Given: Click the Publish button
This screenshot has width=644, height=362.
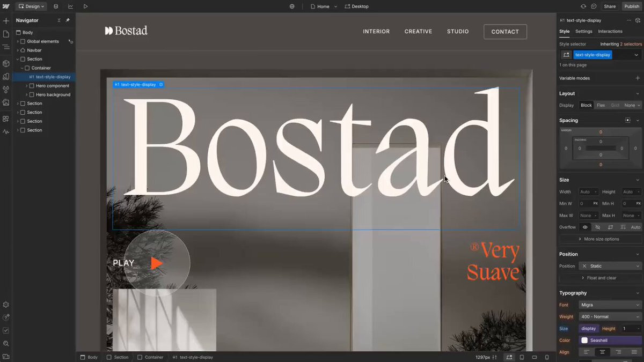Looking at the screenshot, I should tap(632, 6).
